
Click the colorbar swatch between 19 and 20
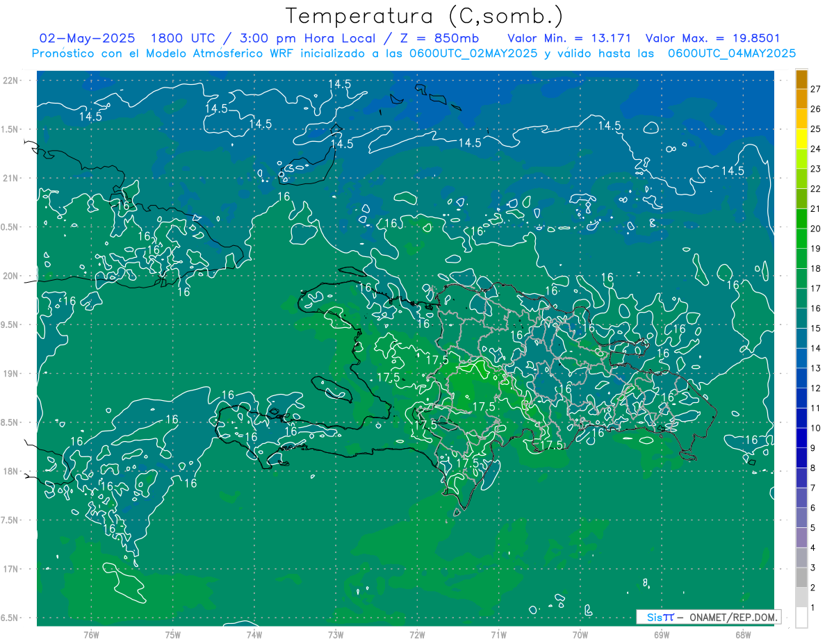point(801,238)
